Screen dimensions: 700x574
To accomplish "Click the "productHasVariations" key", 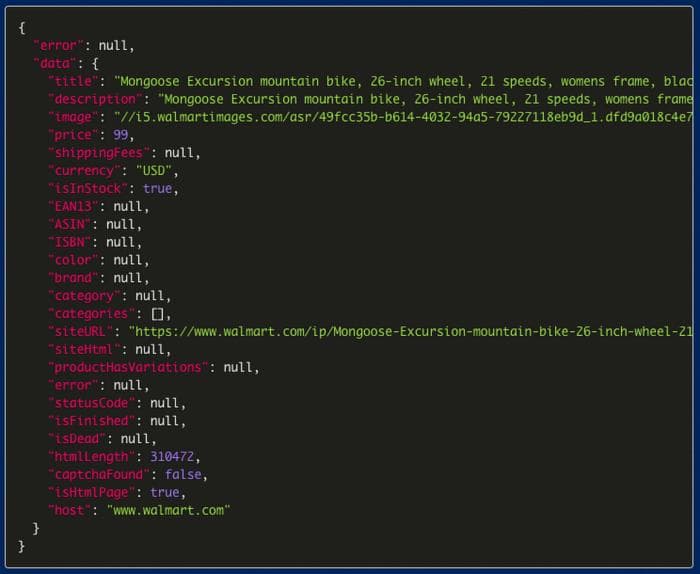I will pos(130,368).
